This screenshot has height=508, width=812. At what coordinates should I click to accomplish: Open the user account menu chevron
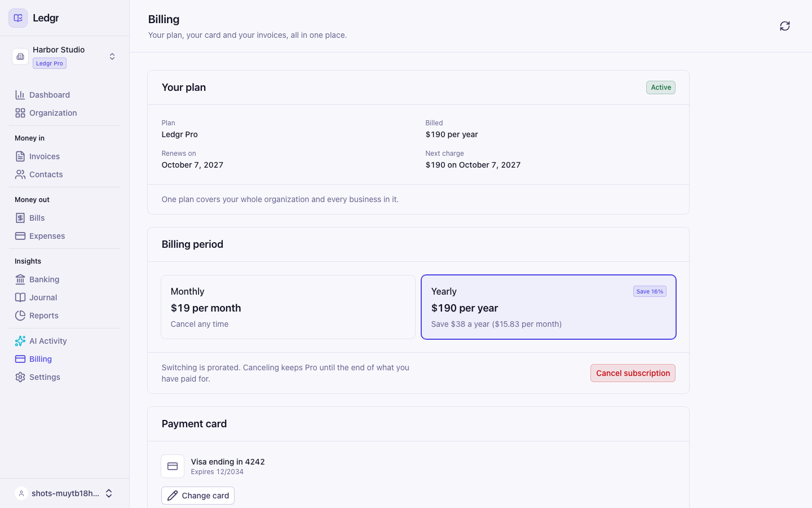click(x=109, y=493)
